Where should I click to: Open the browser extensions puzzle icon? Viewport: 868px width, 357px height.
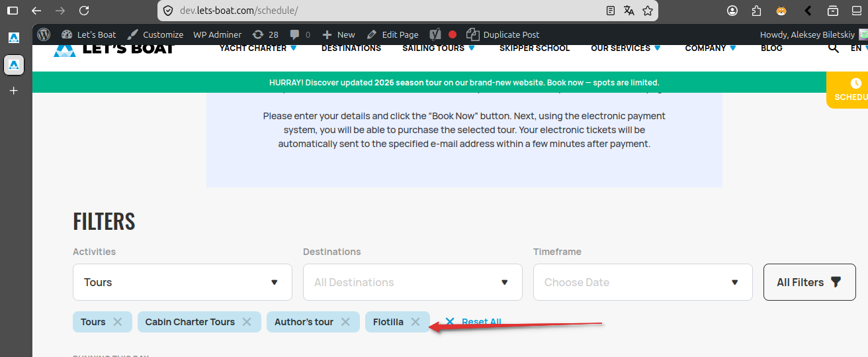click(x=757, y=11)
